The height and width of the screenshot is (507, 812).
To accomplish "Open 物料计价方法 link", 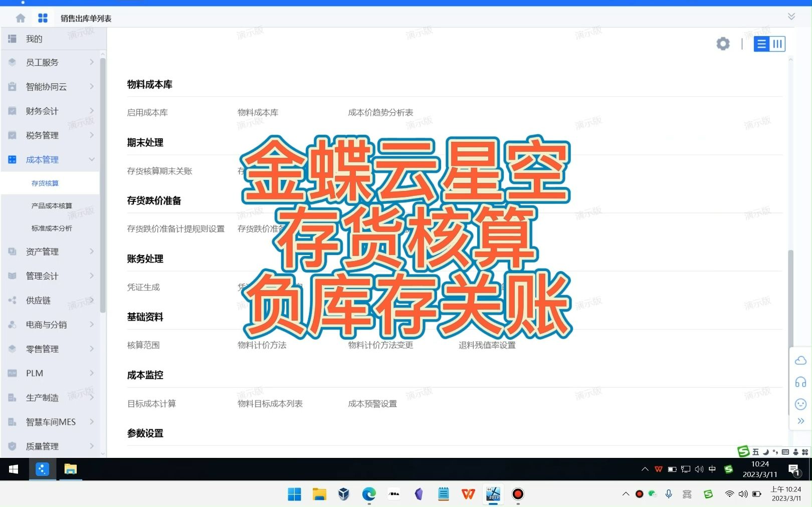I will [x=262, y=345].
